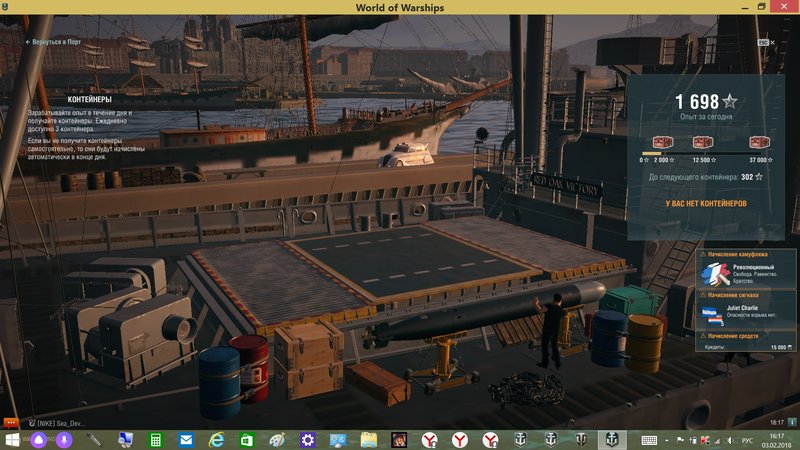The height and width of the screenshot is (450, 800).
Task: Open the taskbar clock showing 03.02.2018
Action: click(x=776, y=440)
